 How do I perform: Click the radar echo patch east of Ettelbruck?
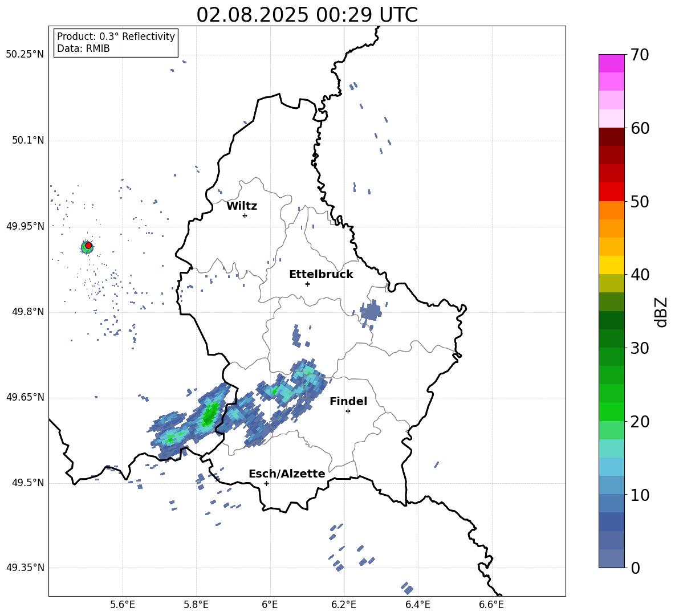click(x=371, y=311)
